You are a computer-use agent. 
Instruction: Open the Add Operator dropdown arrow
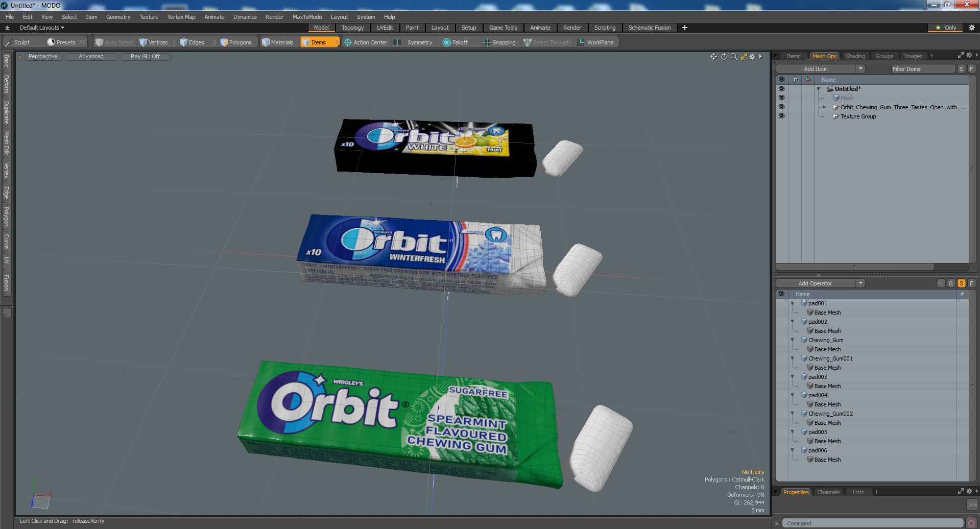click(x=861, y=283)
